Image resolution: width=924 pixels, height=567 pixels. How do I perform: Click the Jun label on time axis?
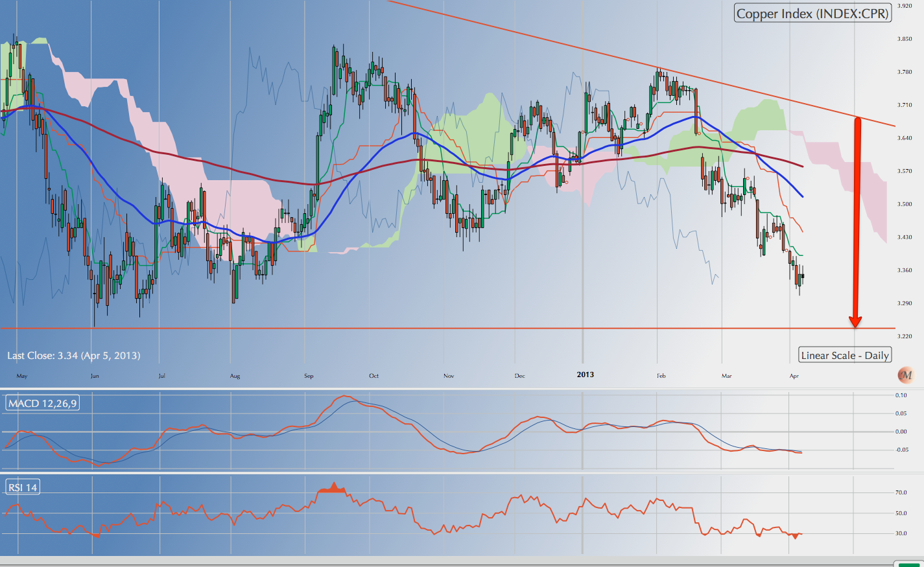pos(95,376)
